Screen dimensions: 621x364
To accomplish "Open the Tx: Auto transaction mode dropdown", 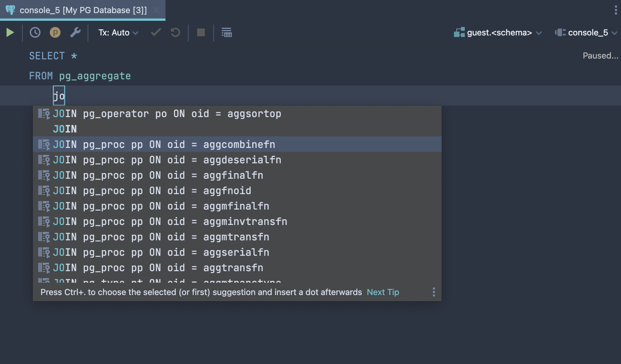I will coord(118,33).
